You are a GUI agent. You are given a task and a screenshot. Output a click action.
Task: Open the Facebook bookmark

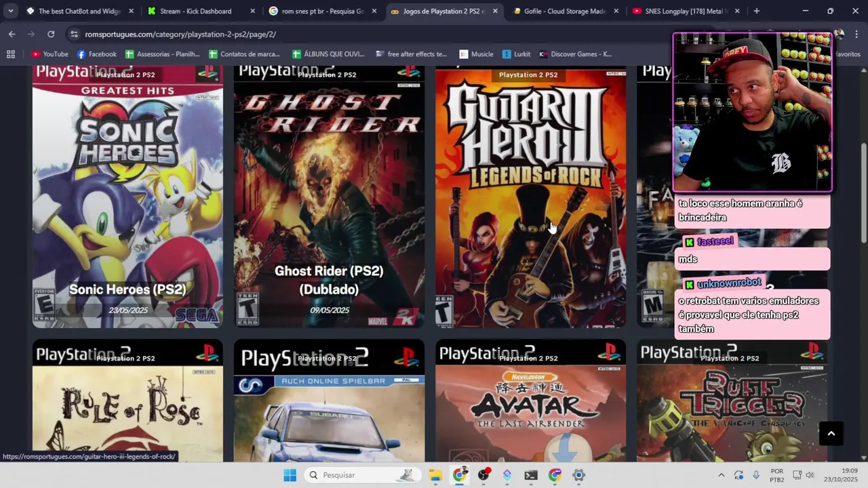[x=96, y=54]
